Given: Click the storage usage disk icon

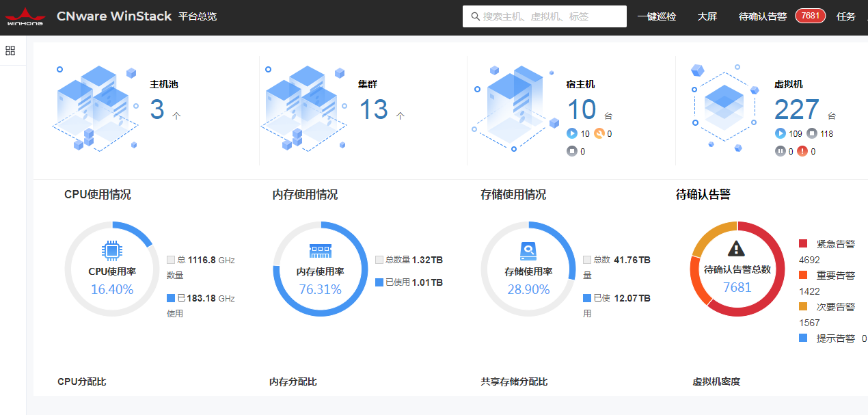Looking at the screenshot, I should (528, 250).
